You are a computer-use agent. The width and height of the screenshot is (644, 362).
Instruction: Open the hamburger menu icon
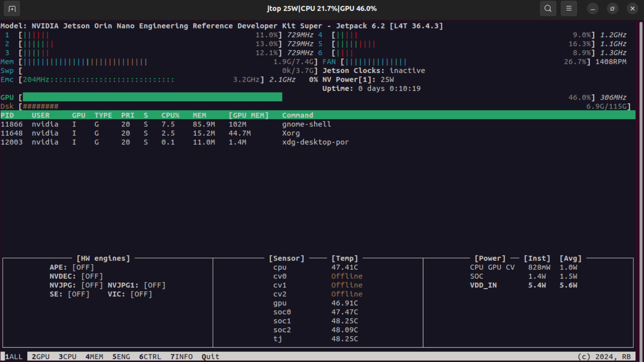pyautogui.click(x=569, y=9)
